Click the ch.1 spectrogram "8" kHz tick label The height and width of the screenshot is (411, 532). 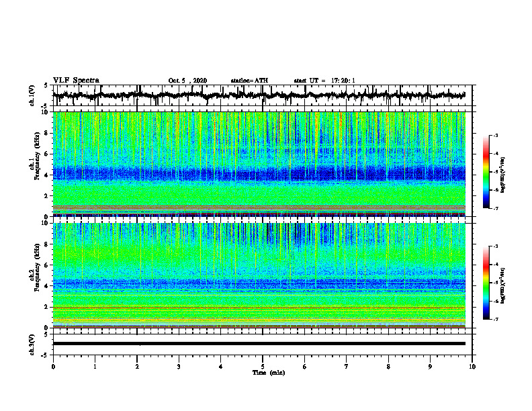[46, 133]
